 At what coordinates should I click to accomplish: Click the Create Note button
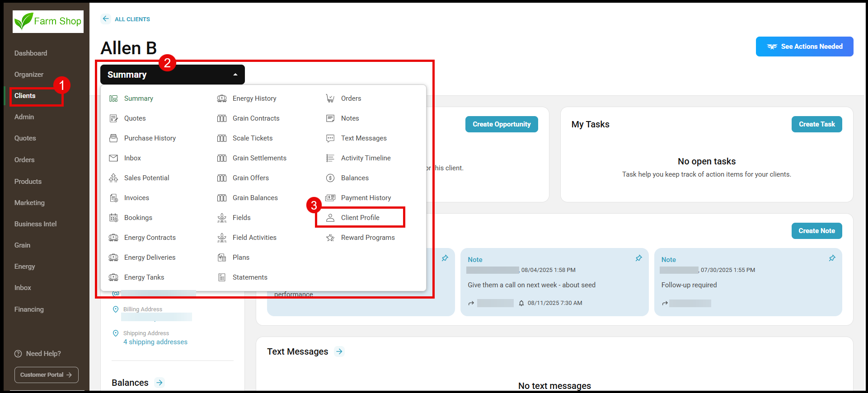click(816, 231)
